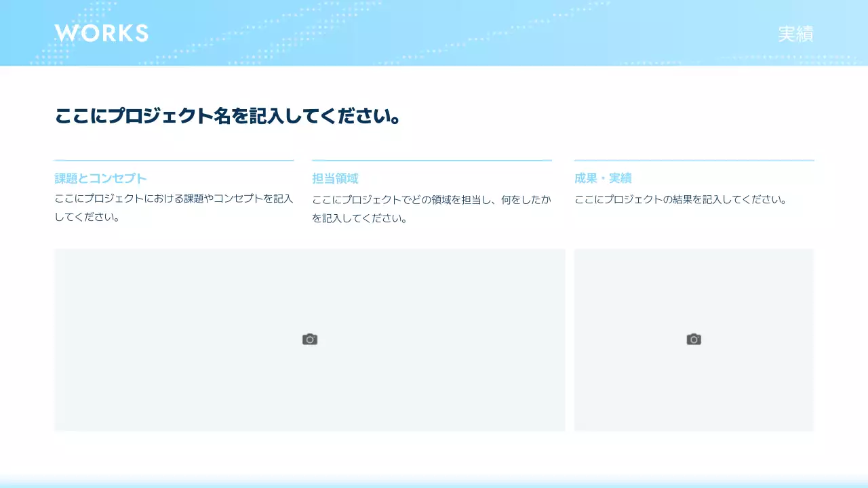Select the divider line above 課題とコンセプト
This screenshot has height=488, width=868.
pos(174,161)
